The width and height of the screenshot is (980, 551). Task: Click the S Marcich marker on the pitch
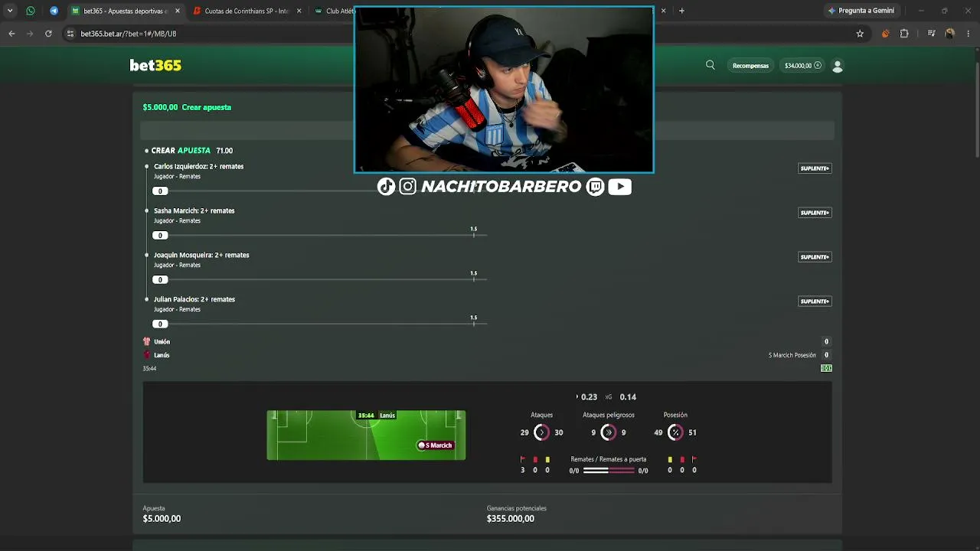tap(435, 445)
